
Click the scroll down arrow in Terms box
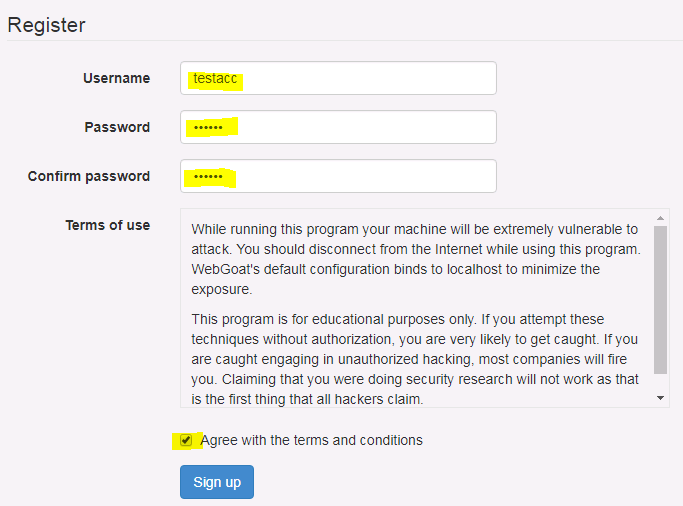click(661, 398)
